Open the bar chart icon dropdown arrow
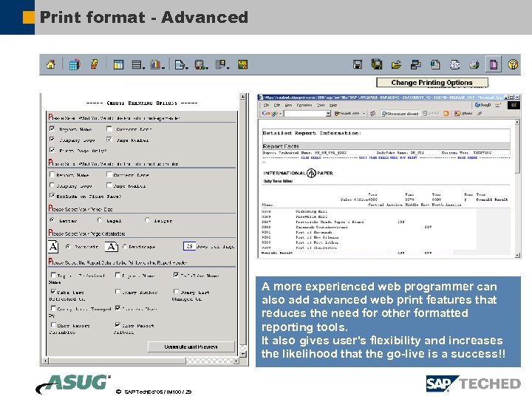The height and width of the screenshot is (399, 532). pos(163,68)
